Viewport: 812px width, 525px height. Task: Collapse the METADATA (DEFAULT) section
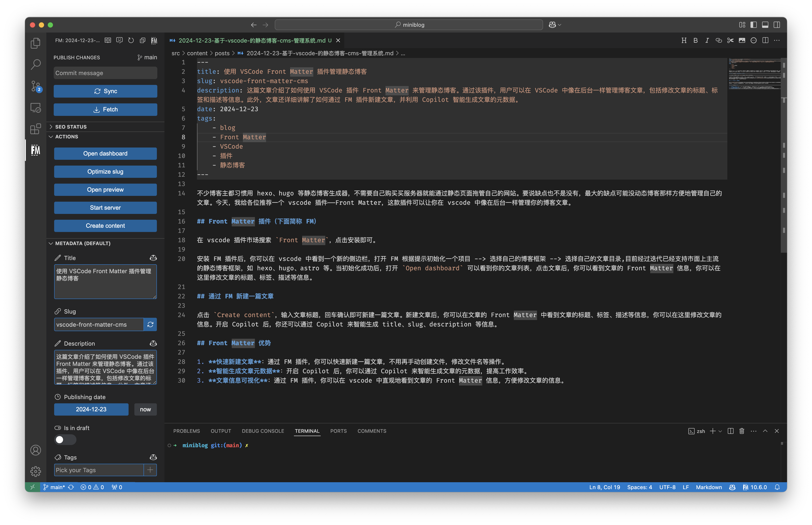105,243
